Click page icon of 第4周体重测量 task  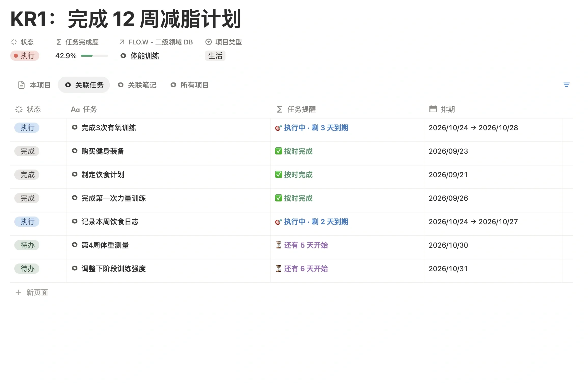click(74, 245)
